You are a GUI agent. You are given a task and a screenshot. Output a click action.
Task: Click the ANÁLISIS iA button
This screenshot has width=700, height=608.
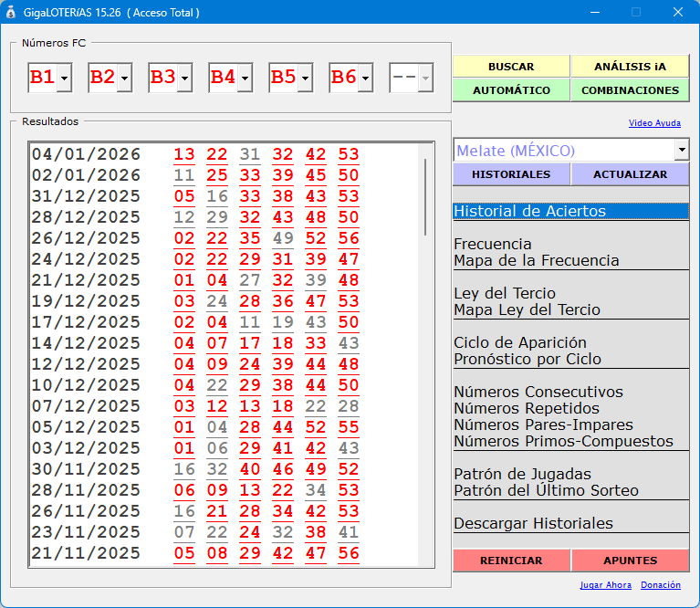tap(630, 67)
